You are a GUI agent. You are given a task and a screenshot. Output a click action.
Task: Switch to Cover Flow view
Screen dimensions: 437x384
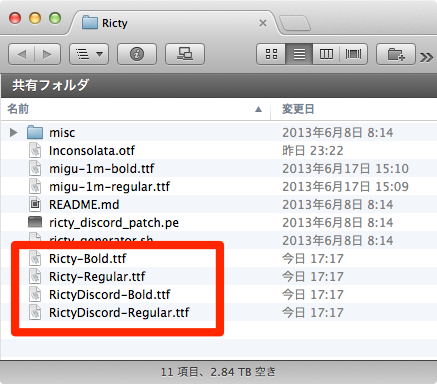pyautogui.click(x=353, y=54)
